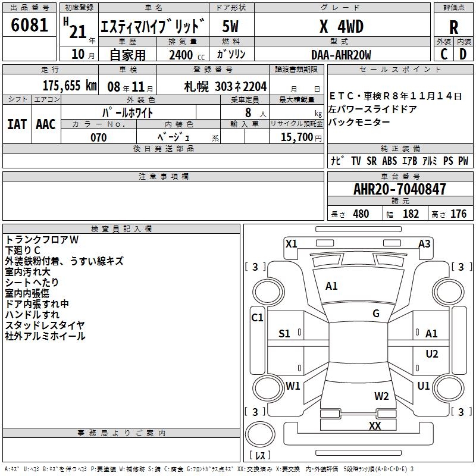476x476 pixels.
Task: Select mileage 175,655 km
Action: coord(70,86)
